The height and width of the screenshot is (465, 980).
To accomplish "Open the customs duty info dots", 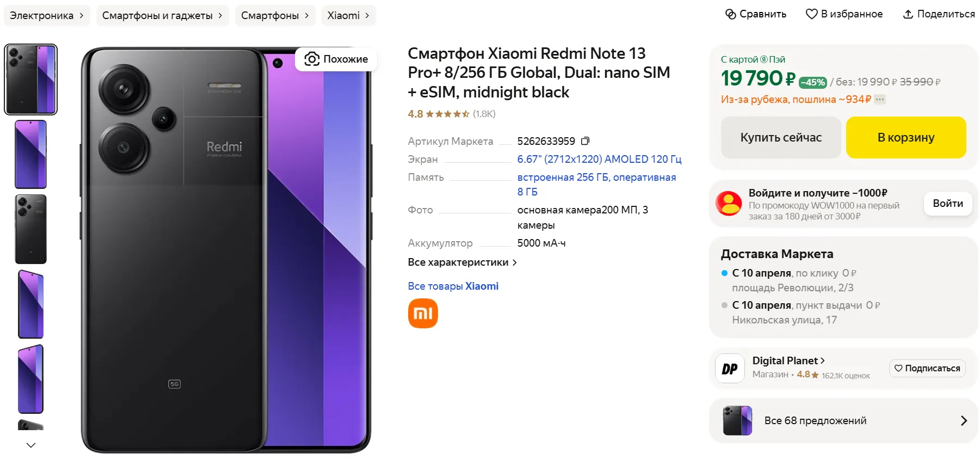I will tap(880, 99).
